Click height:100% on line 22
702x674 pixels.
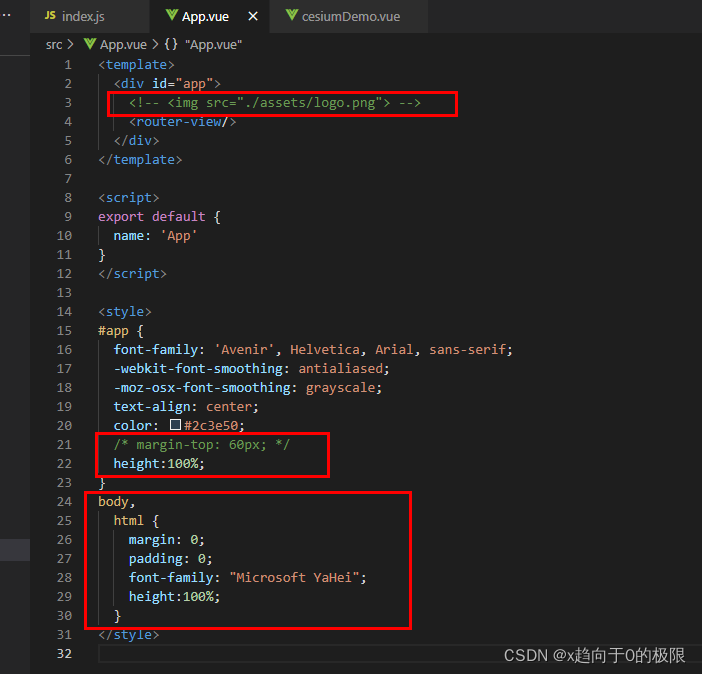pyautogui.click(x=159, y=464)
